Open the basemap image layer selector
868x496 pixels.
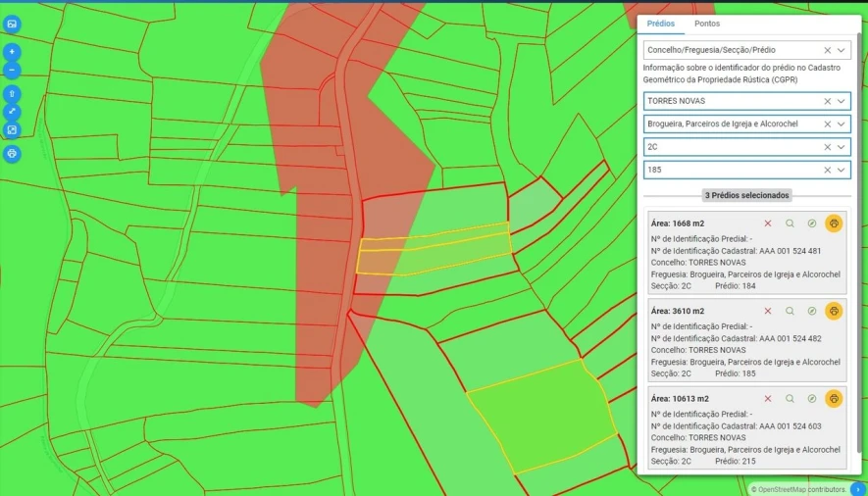click(12, 24)
